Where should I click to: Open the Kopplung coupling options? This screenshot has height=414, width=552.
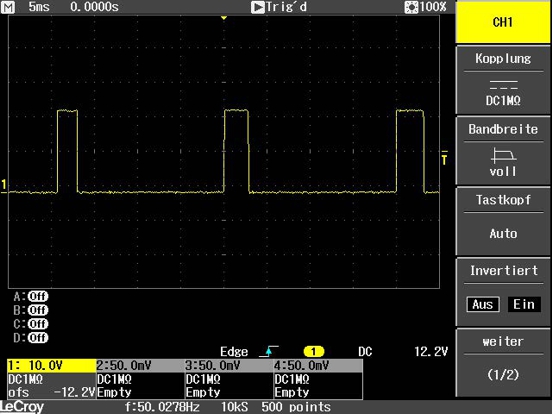503,80
